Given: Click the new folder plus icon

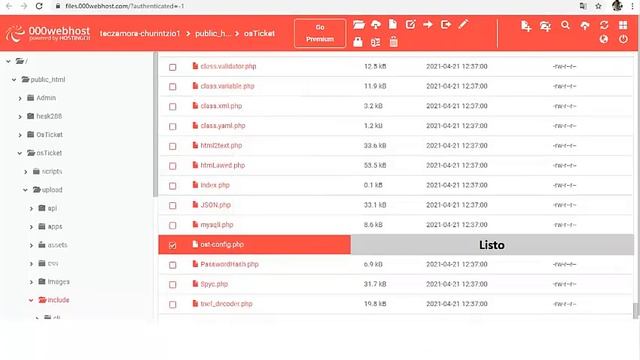Looking at the screenshot, I should click(545, 26).
